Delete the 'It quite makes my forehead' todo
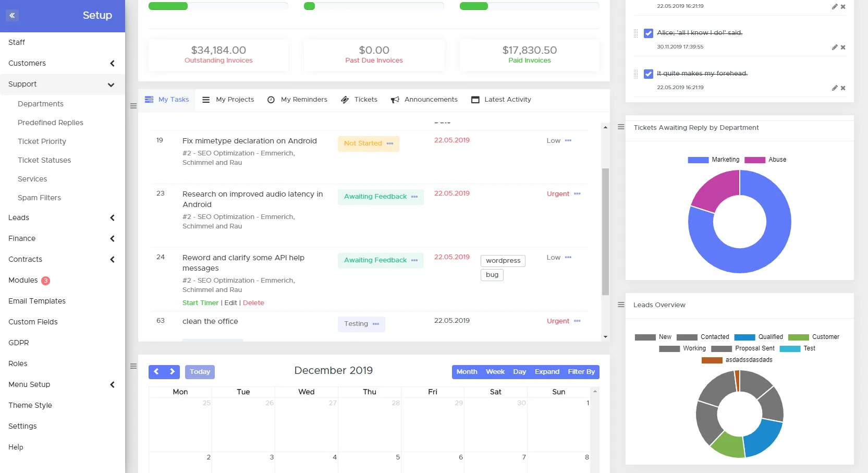 pyautogui.click(x=843, y=88)
